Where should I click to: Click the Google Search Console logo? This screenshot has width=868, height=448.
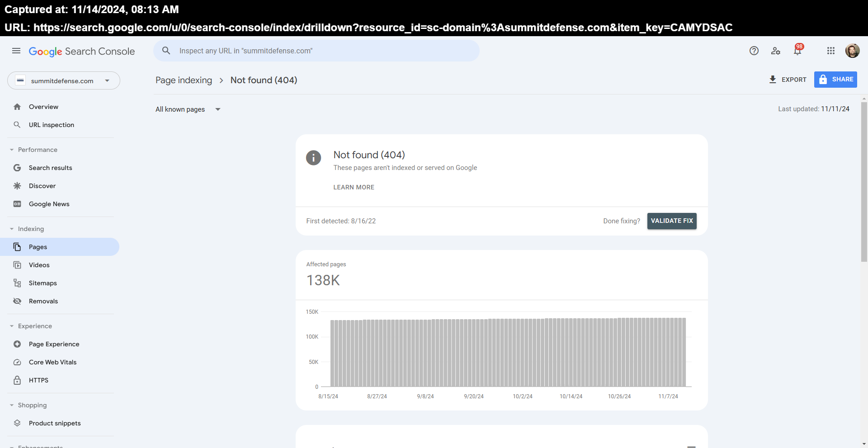[82, 51]
